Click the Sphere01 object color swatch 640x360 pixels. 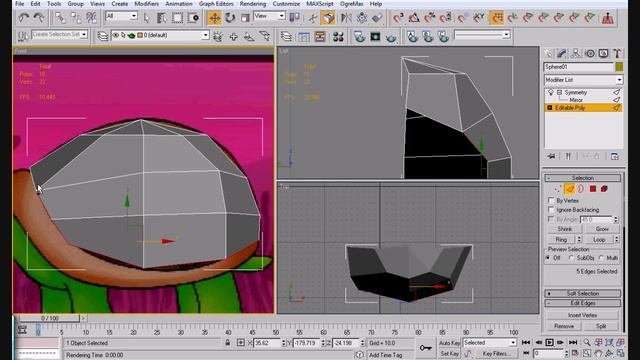tap(619, 67)
